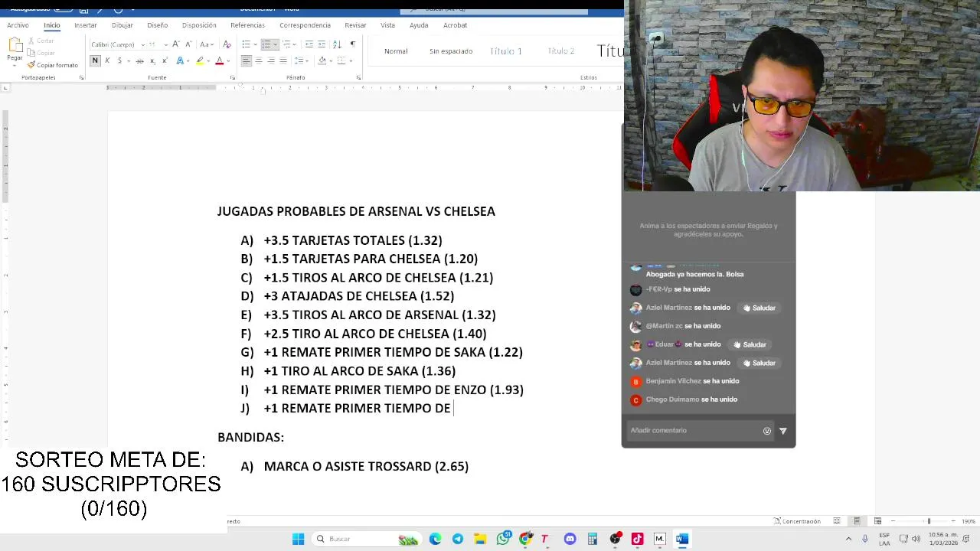
Task: Apply Normal style
Action: (396, 51)
